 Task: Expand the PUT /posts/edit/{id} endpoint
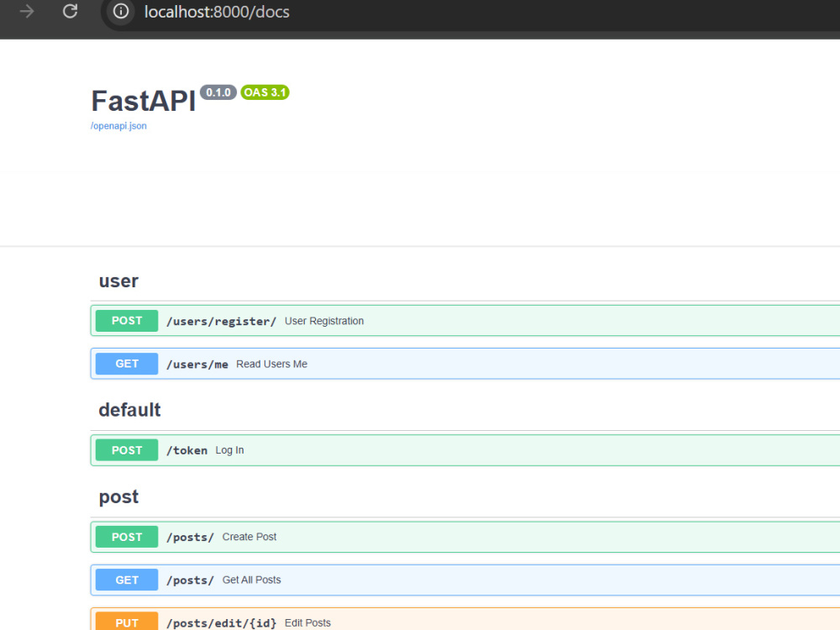coord(465,619)
